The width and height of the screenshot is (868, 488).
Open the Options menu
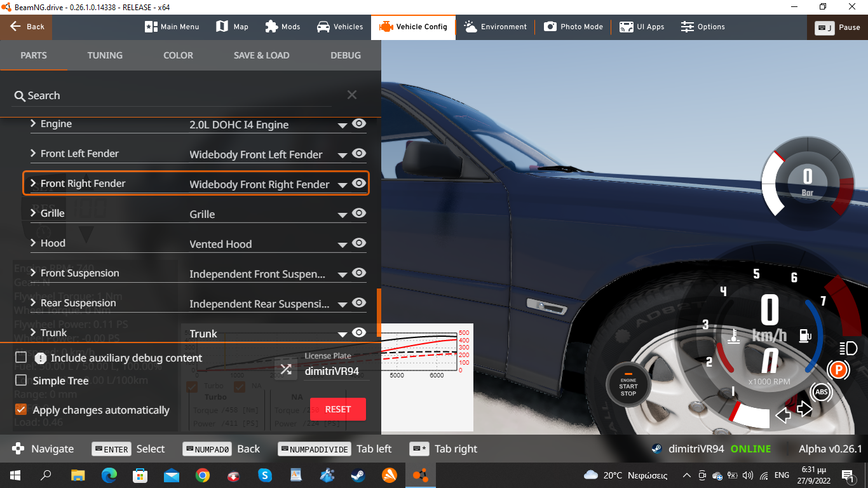pos(703,27)
